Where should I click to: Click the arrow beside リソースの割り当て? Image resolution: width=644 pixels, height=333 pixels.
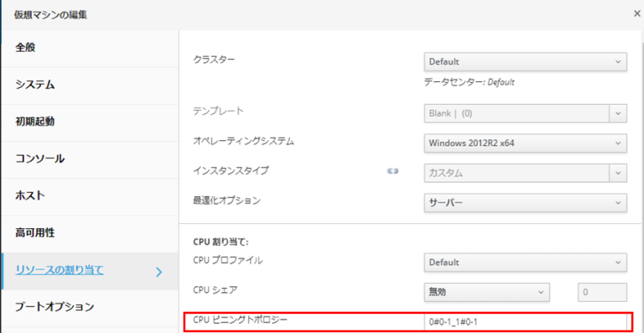coord(159,272)
